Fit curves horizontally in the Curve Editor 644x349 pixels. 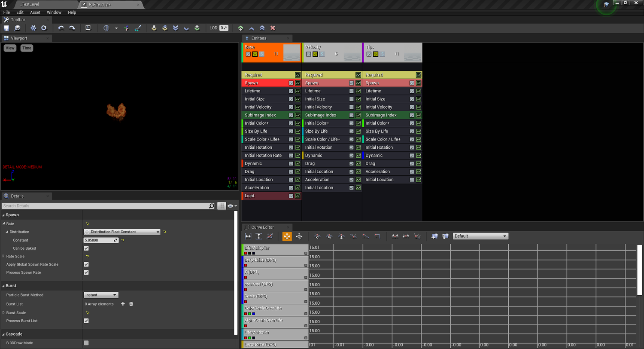248,236
